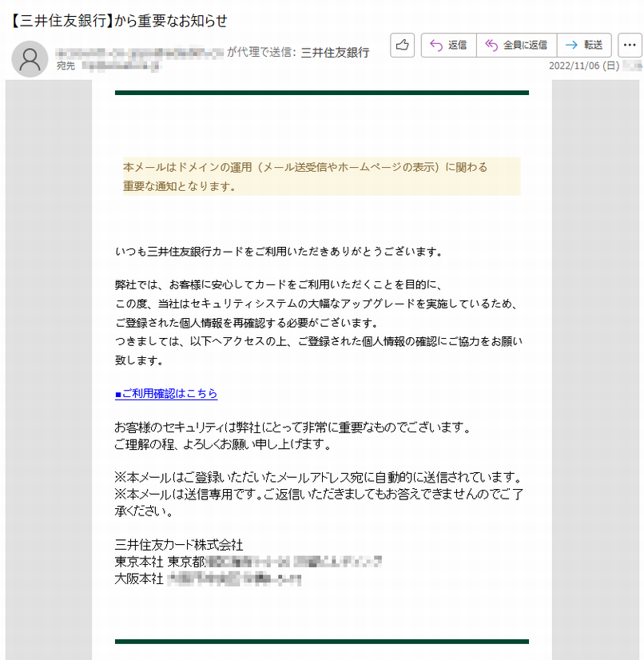This screenshot has width=644, height=660.
Task: Click the thumbs-up like button
Action: (402, 45)
